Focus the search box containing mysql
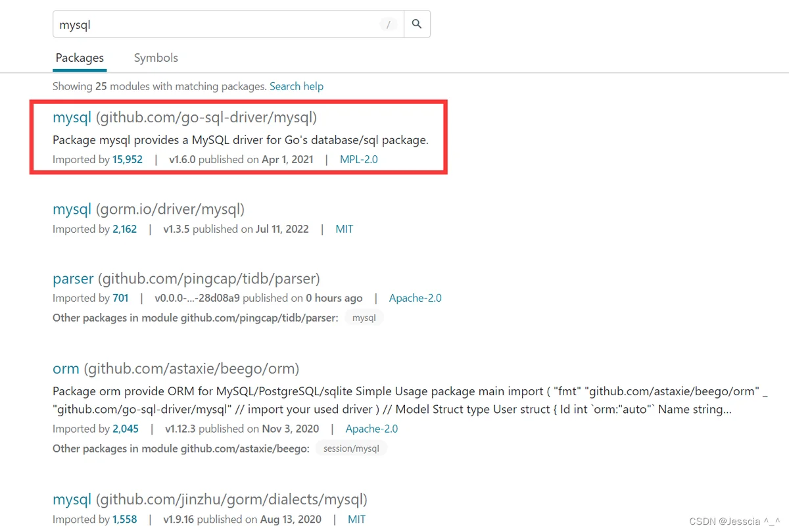789x532 pixels. click(227, 24)
